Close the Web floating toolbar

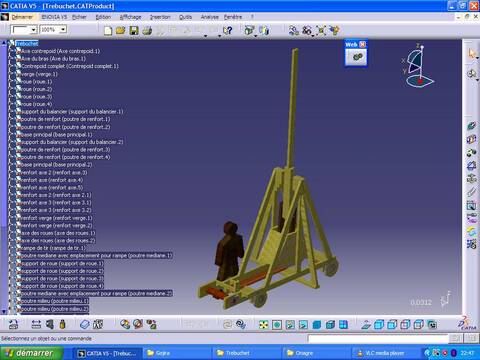pyautogui.click(x=362, y=44)
